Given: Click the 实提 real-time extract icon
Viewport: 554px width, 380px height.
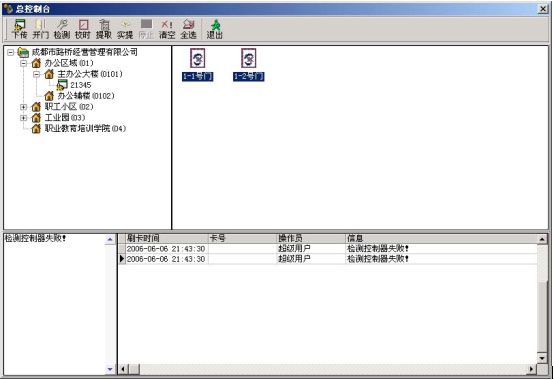Looking at the screenshot, I should (x=125, y=29).
